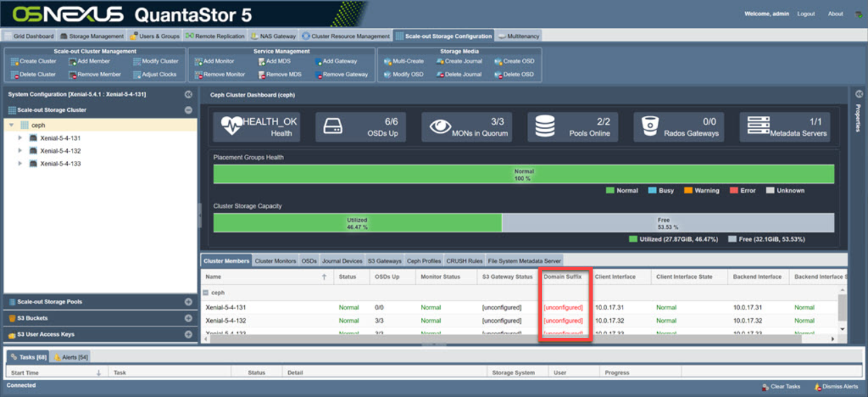Expand the Xenial-5-4-132 tree node
This screenshot has width=868, height=397.
pyautogui.click(x=20, y=151)
